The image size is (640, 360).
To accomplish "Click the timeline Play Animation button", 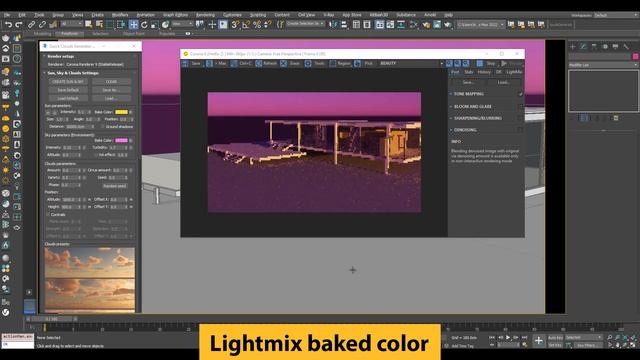I will click(508, 338).
